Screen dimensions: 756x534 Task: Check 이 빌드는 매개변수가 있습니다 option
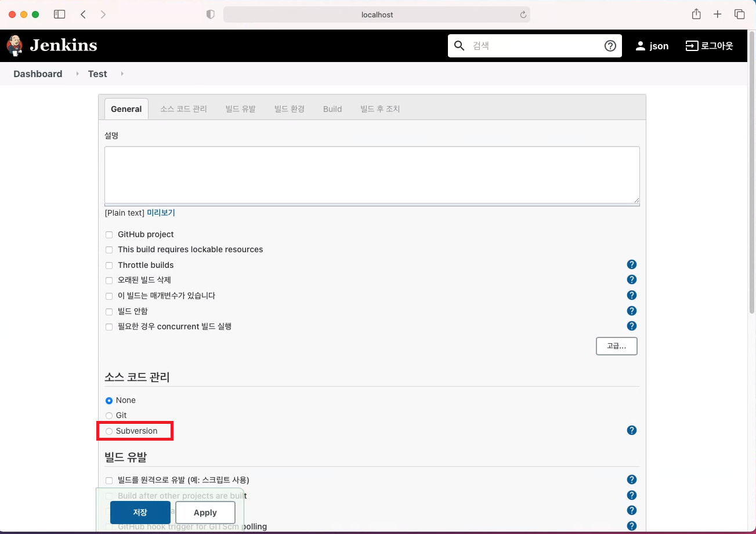109,296
